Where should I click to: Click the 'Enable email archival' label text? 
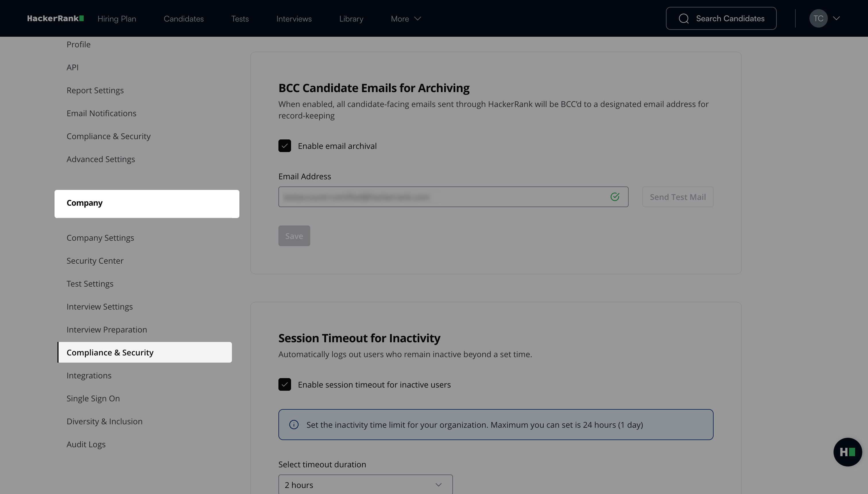(337, 146)
